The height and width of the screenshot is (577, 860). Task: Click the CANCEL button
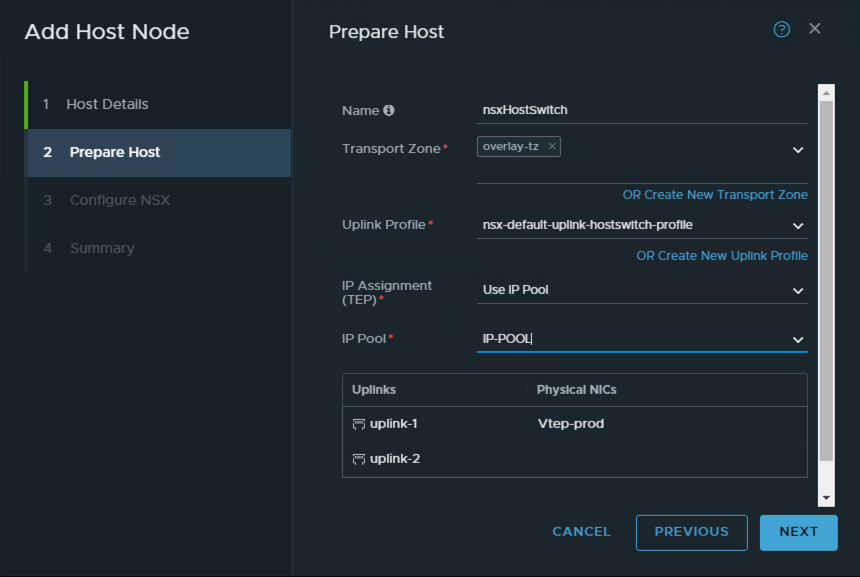[581, 531]
